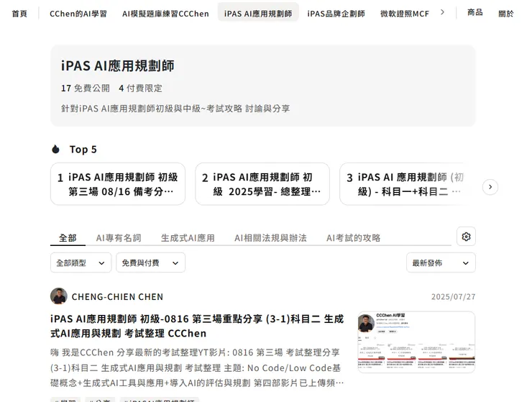Switch to AI考試的攻略 tab
The image size is (532, 402).
click(353, 237)
